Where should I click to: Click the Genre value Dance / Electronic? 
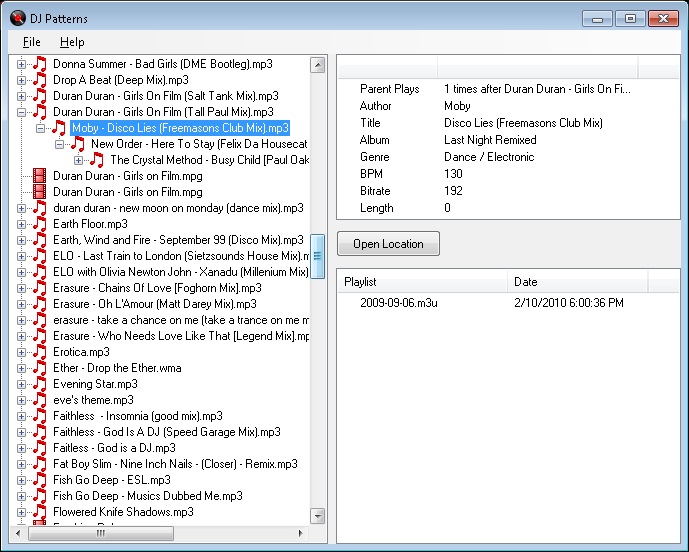coord(489,157)
